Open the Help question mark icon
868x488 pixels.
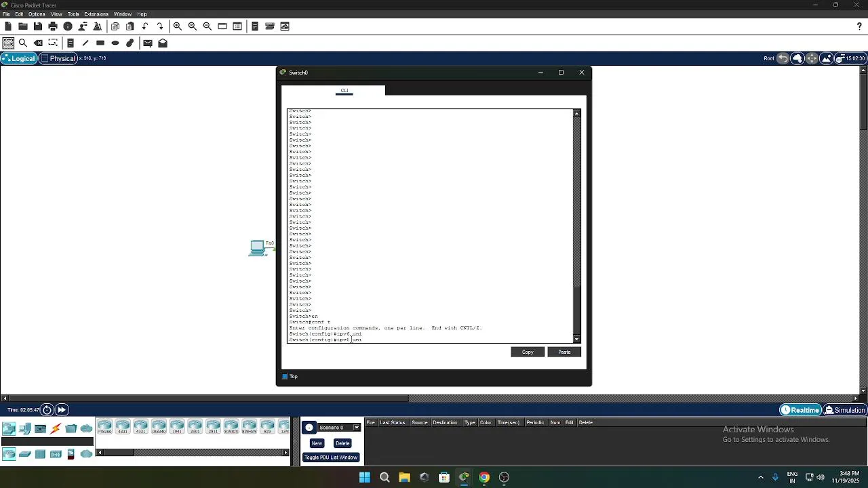[859, 26]
